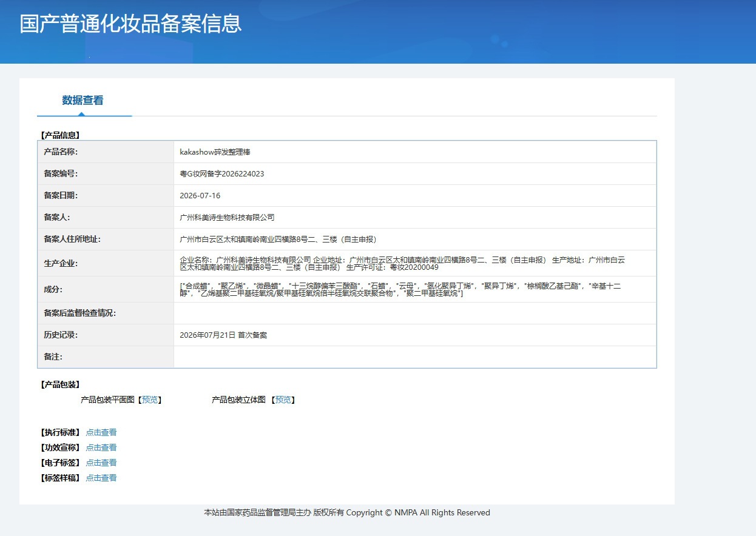Click the 备案日期 row label
Image resolution: width=756 pixels, height=536 pixels.
(x=61, y=196)
